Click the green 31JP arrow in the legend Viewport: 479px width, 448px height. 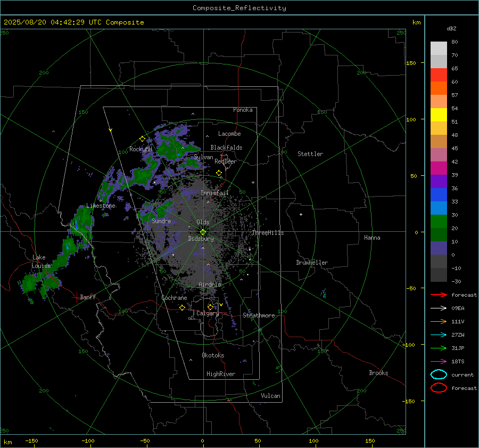[439, 348]
